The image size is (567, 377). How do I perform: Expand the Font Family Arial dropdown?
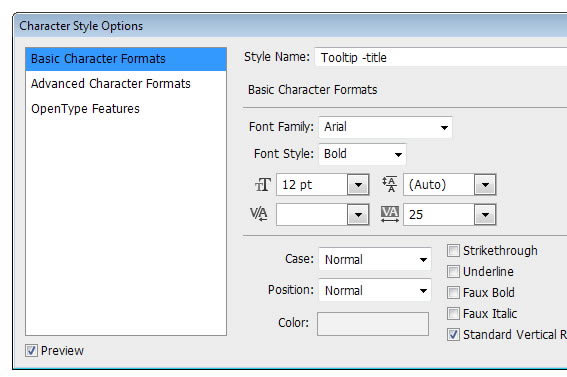coord(385,127)
